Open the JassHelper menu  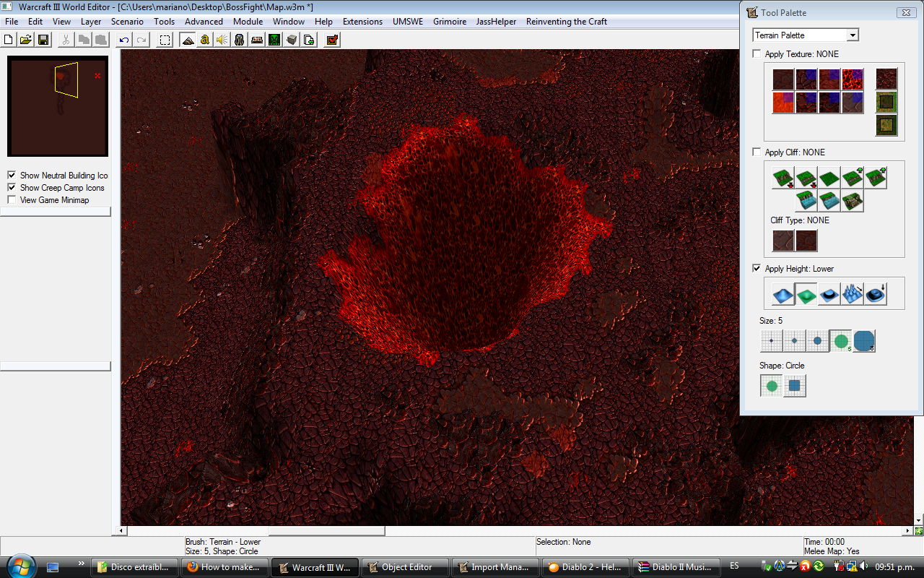click(x=496, y=22)
